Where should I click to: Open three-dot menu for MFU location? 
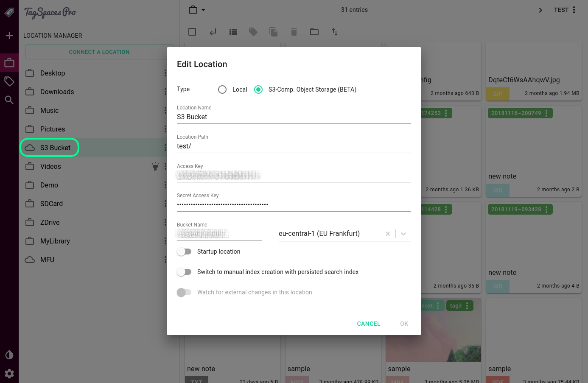(x=165, y=260)
